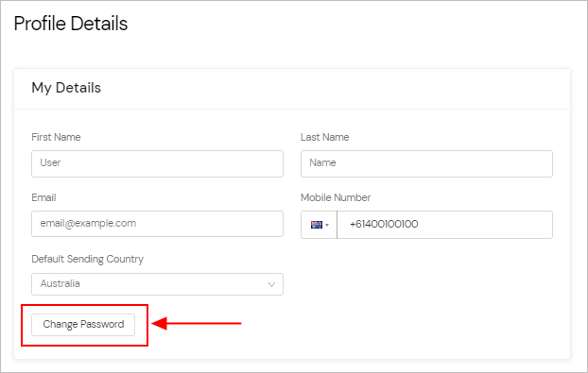Screen dimensions: 588x373
Task: Click the Change Password button
Action: [83, 324]
